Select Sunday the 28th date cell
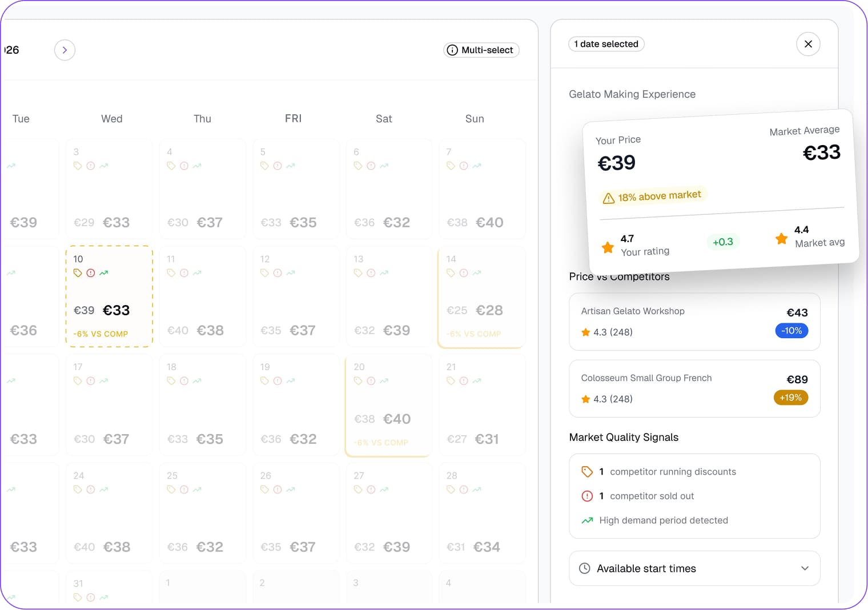Image resolution: width=868 pixels, height=610 pixels. (x=481, y=513)
